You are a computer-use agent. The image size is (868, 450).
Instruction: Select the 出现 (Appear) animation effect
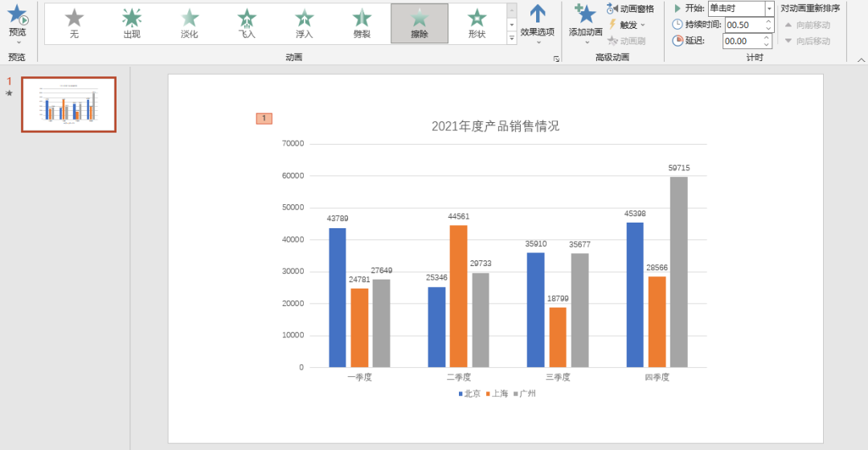[132, 22]
